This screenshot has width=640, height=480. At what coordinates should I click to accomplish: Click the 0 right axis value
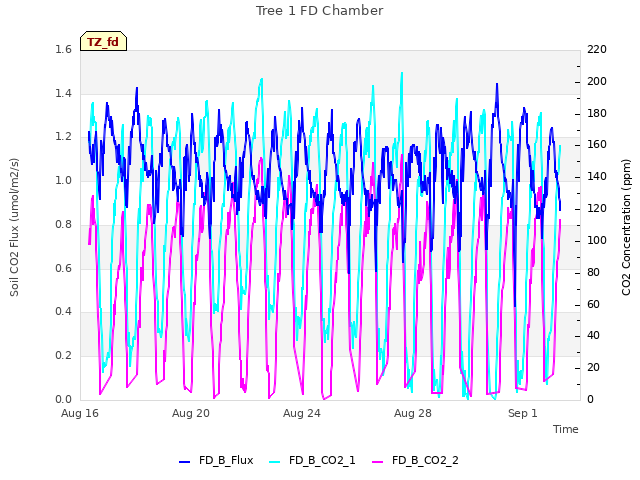pyautogui.click(x=591, y=399)
